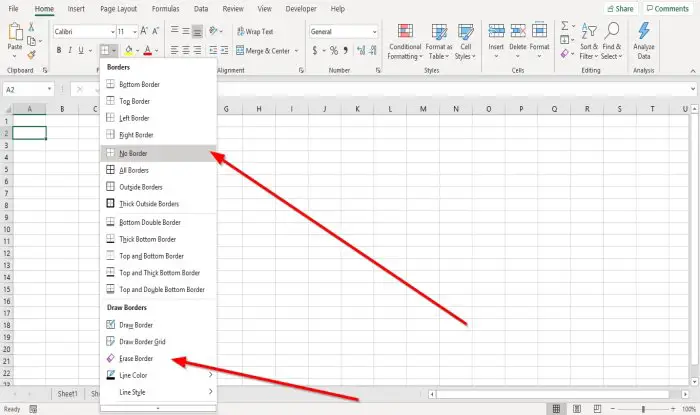Open Cell Styles
The width and height of the screenshot is (700, 415).
(x=466, y=42)
